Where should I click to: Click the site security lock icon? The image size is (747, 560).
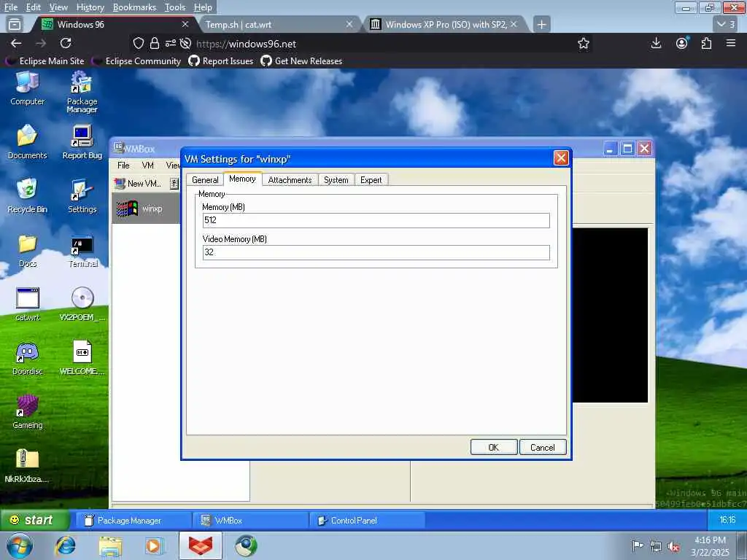pos(155,43)
